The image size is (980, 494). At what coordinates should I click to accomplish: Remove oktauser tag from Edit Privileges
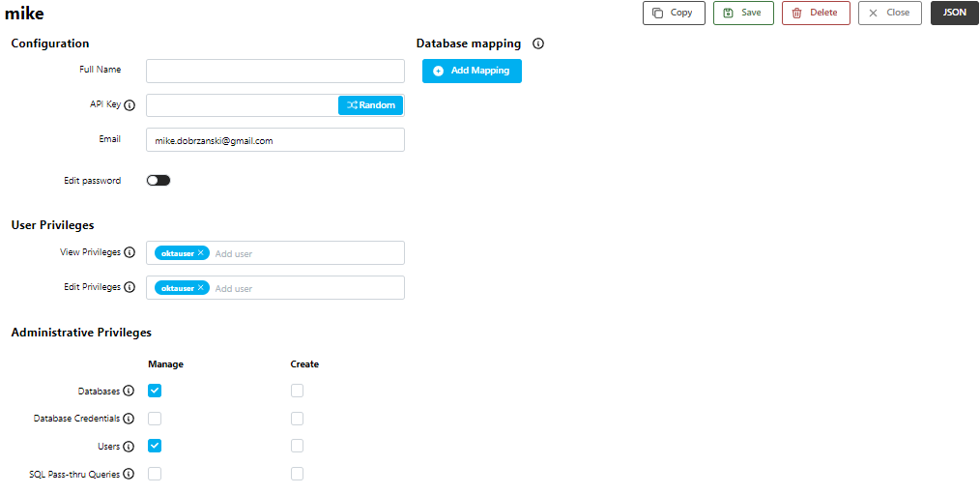(200, 288)
